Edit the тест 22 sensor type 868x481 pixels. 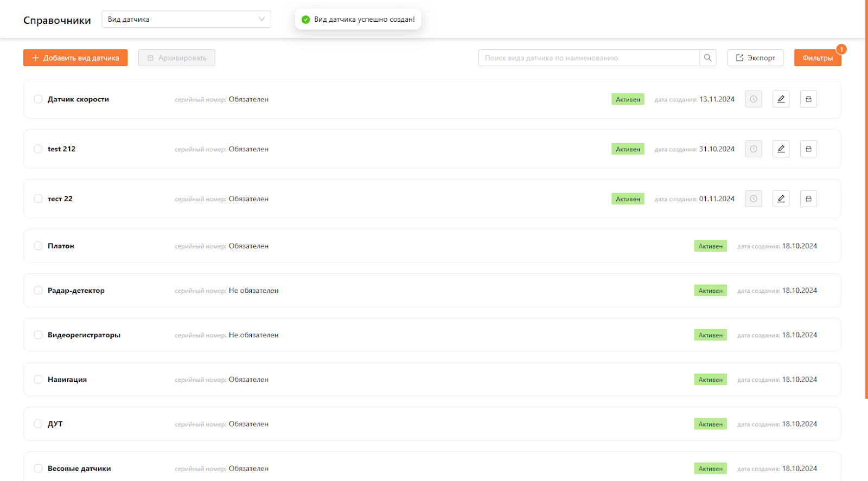coord(781,199)
